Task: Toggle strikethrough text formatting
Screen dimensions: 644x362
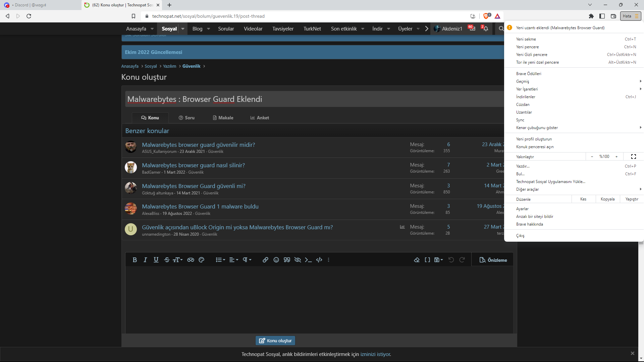Action: [167, 260]
